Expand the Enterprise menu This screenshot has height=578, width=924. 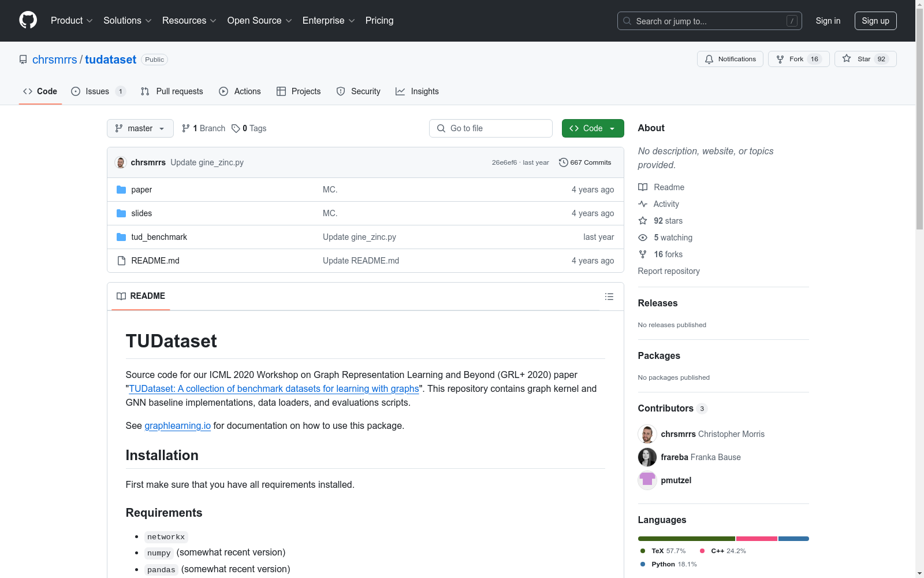[x=329, y=21]
